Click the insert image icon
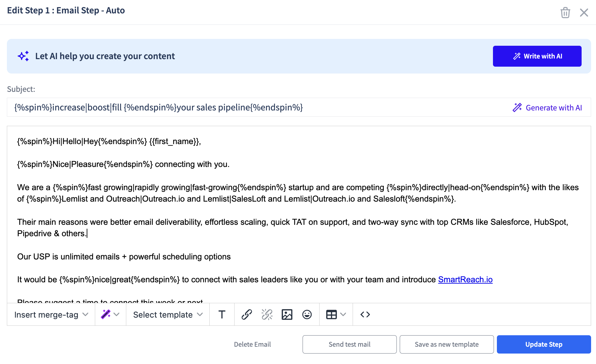 coord(287,314)
